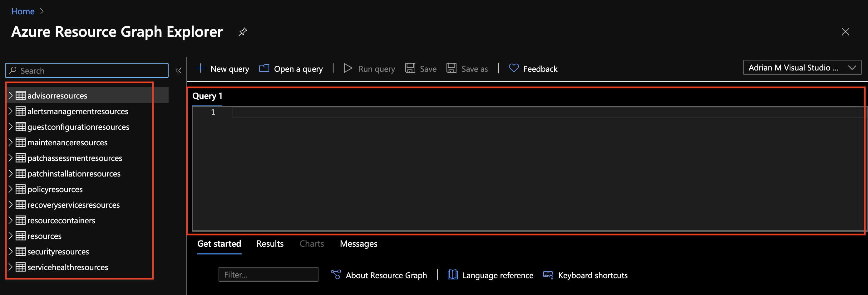868x295 pixels.
Task: Open the Language reference link
Action: click(498, 275)
